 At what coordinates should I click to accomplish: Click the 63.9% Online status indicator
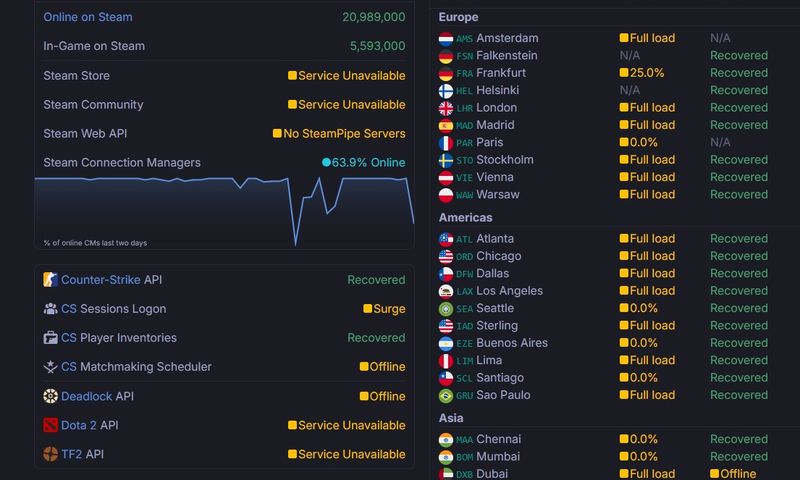tap(363, 162)
